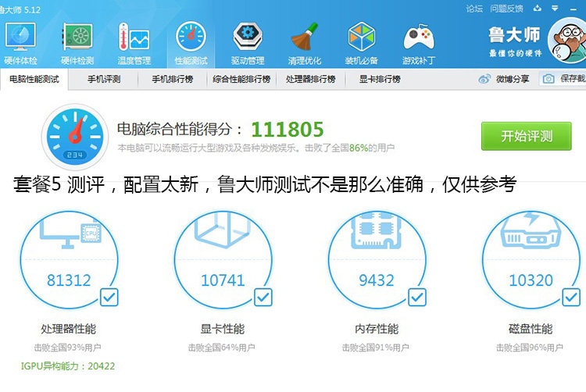Click processor score 81312
The image size is (586, 392).
point(69,280)
